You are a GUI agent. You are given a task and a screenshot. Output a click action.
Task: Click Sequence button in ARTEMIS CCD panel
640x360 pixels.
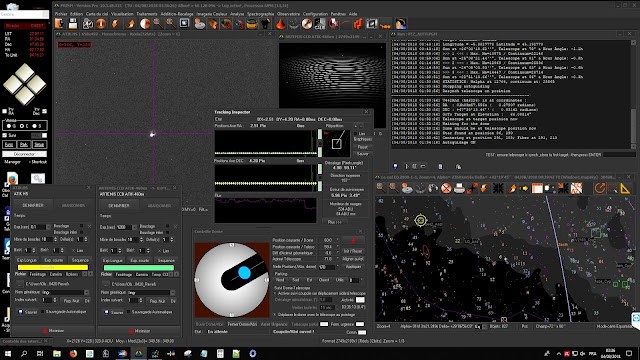166,260
